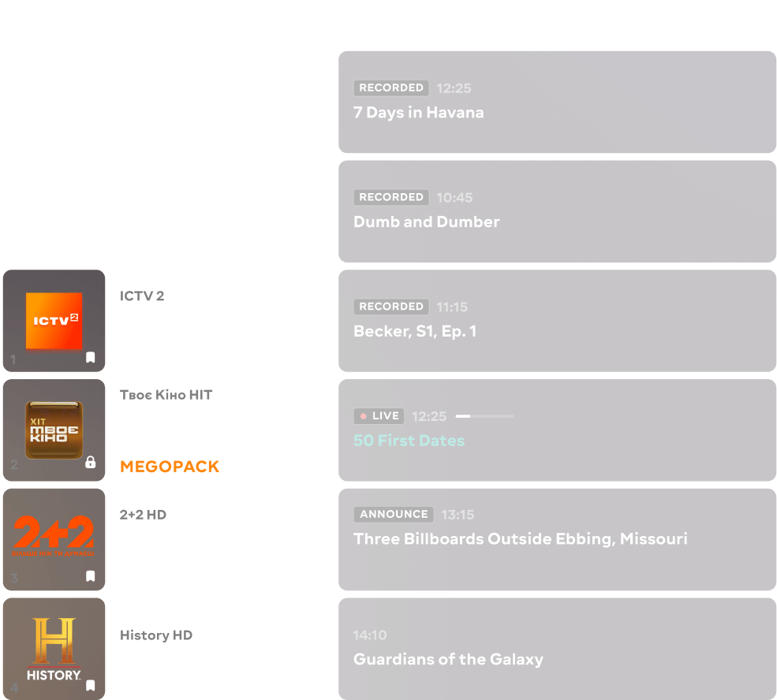Click the ANNOUNCE badge at 13:15
777x700 pixels.
click(394, 515)
